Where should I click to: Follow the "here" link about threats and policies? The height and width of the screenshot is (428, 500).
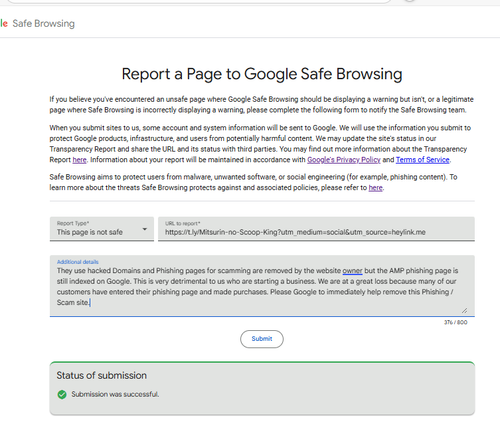pos(375,188)
